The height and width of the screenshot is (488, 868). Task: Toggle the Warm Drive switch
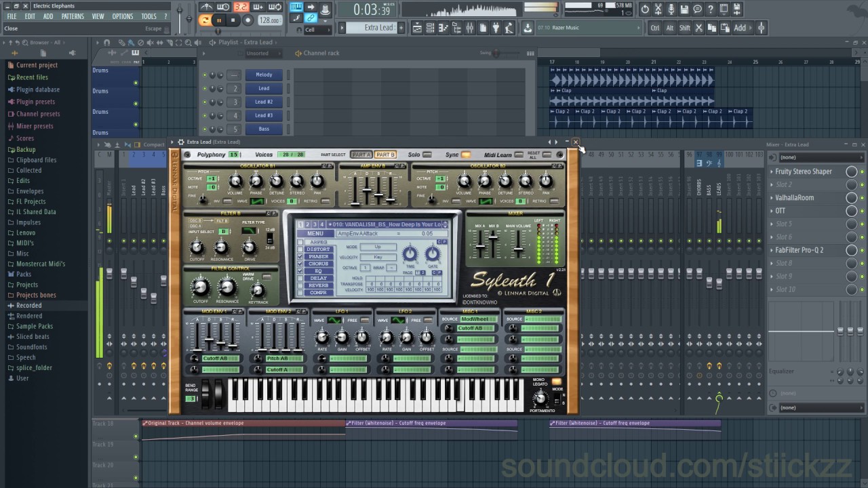tap(267, 277)
